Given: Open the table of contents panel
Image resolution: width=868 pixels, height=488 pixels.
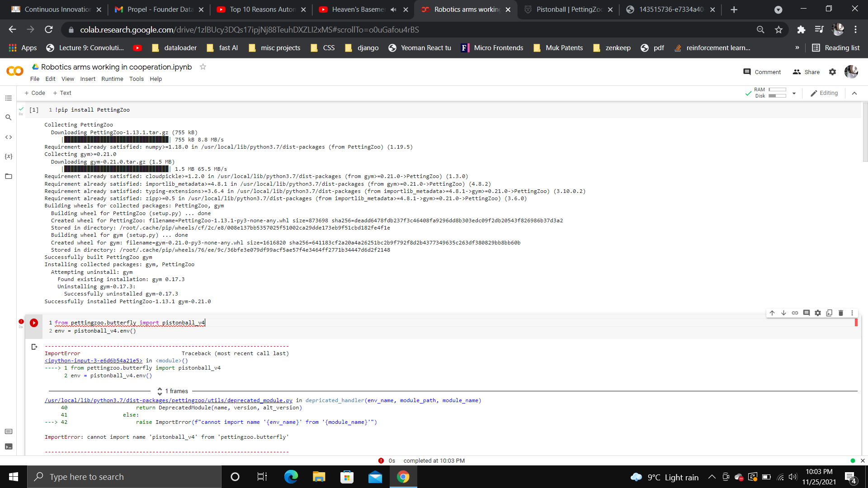Looking at the screenshot, I should tap(8, 98).
